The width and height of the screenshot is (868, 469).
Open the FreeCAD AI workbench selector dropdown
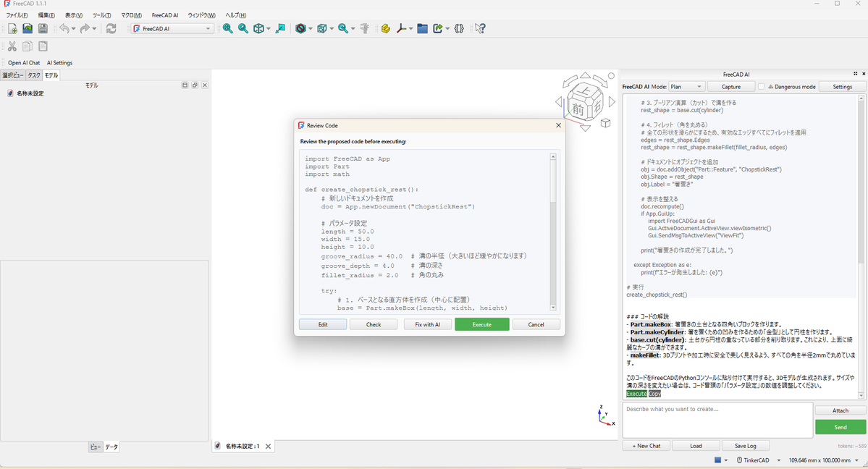pyautogui.click(x=172, y=29)
